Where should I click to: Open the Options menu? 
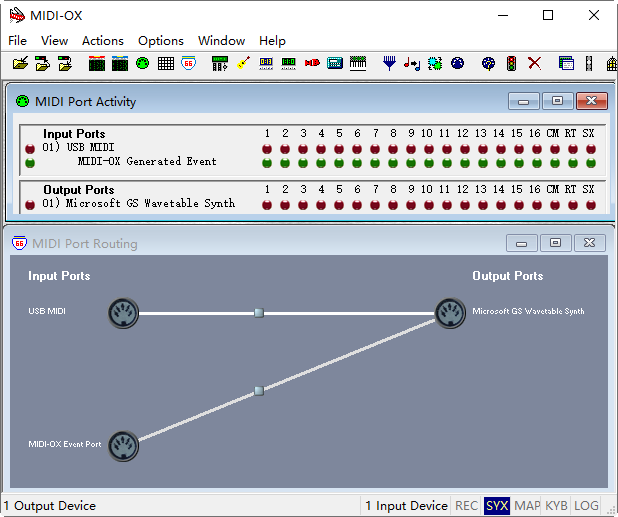coord(161,41)
